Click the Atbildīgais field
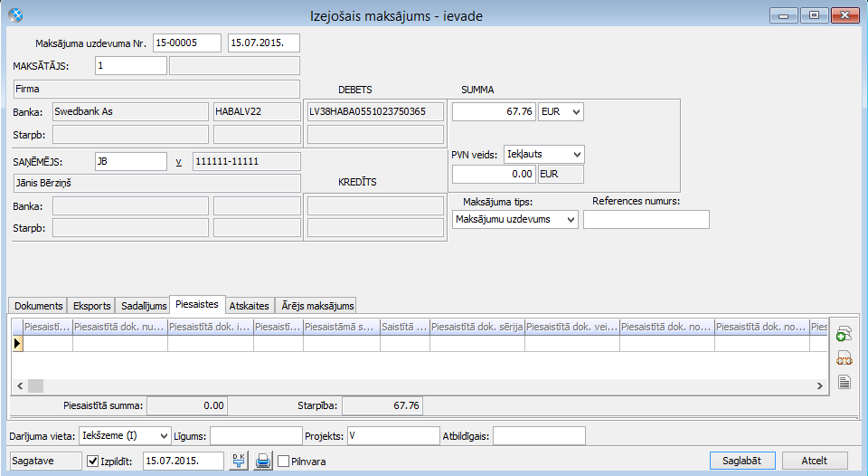868x476 pixels. coord(539,436)
